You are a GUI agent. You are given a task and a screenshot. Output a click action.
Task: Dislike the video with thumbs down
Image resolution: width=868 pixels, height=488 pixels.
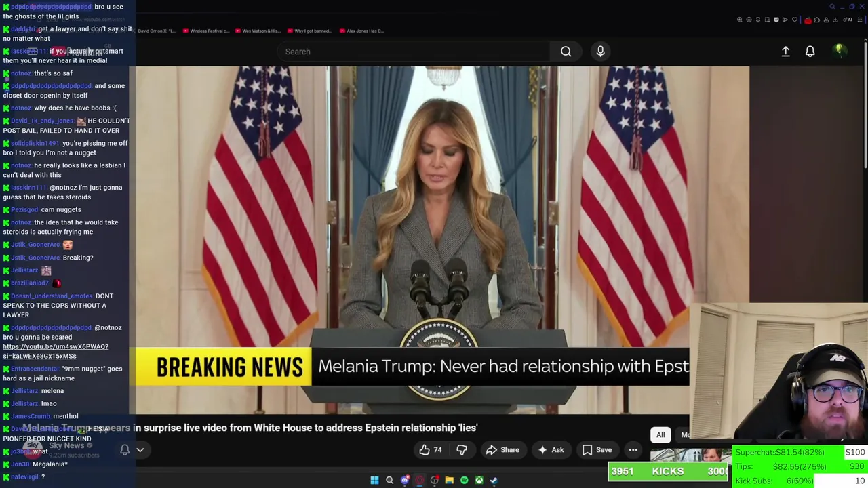[461, 450]
